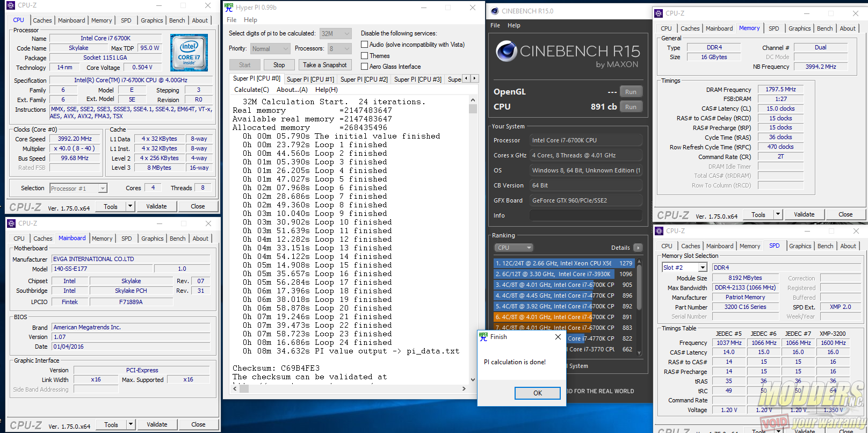The height and width of the screenshot is (433, 868).
Task: Enable Audio service disabling checkbox
Action: coord(364,45)
